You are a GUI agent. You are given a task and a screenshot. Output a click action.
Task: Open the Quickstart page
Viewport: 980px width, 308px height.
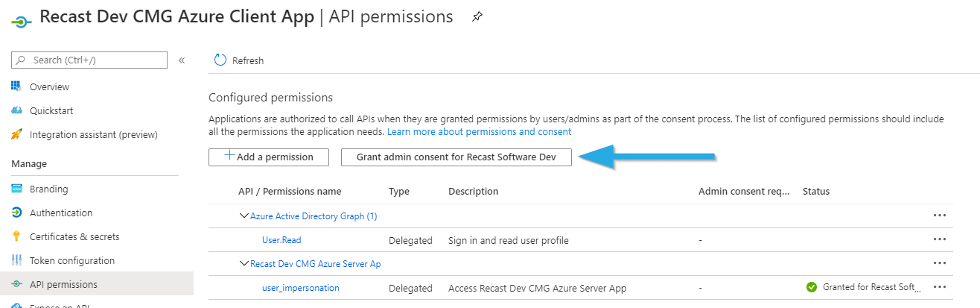(51, 111)
